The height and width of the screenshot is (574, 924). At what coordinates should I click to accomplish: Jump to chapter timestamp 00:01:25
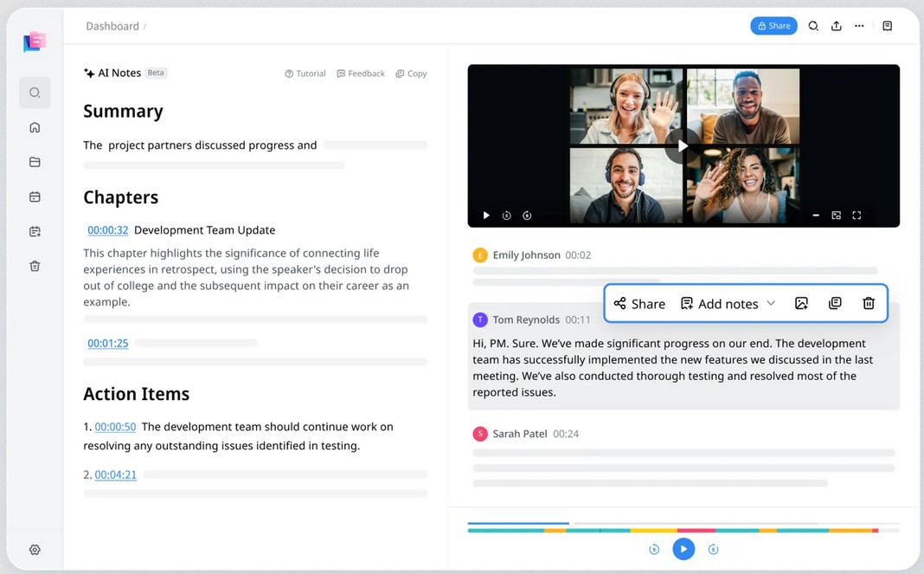click(x=108, y=344)
